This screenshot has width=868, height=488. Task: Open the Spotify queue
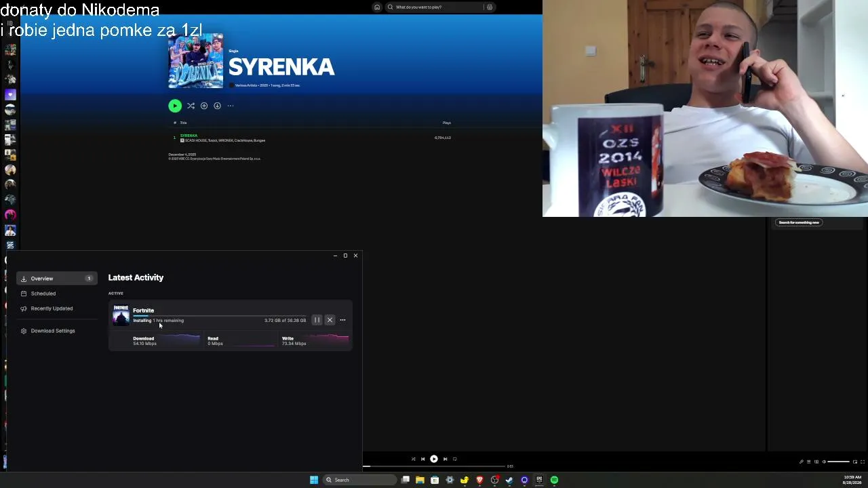(808, 462)
